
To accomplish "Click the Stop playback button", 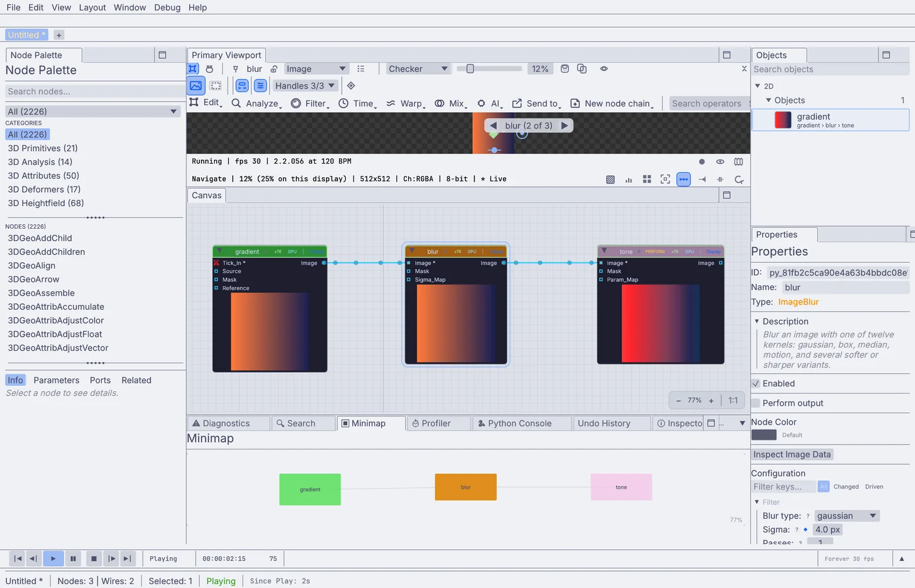I will click(93, 559).
